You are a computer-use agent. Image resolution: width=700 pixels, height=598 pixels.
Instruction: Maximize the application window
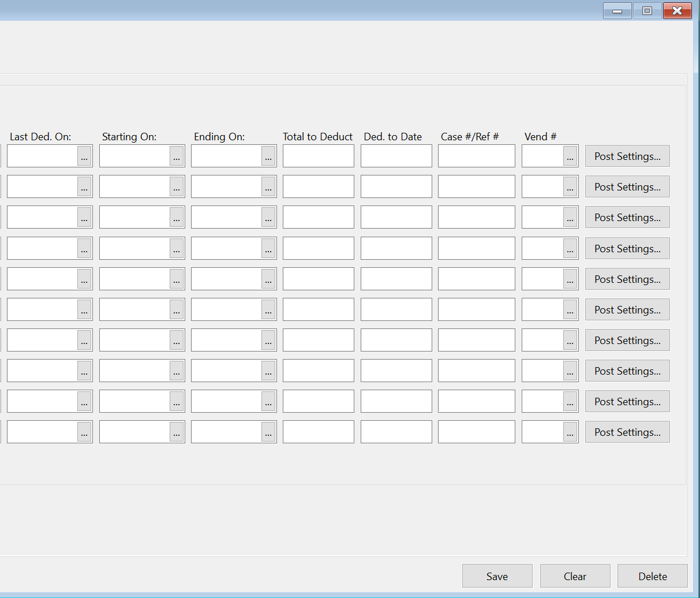pos(647,11)
